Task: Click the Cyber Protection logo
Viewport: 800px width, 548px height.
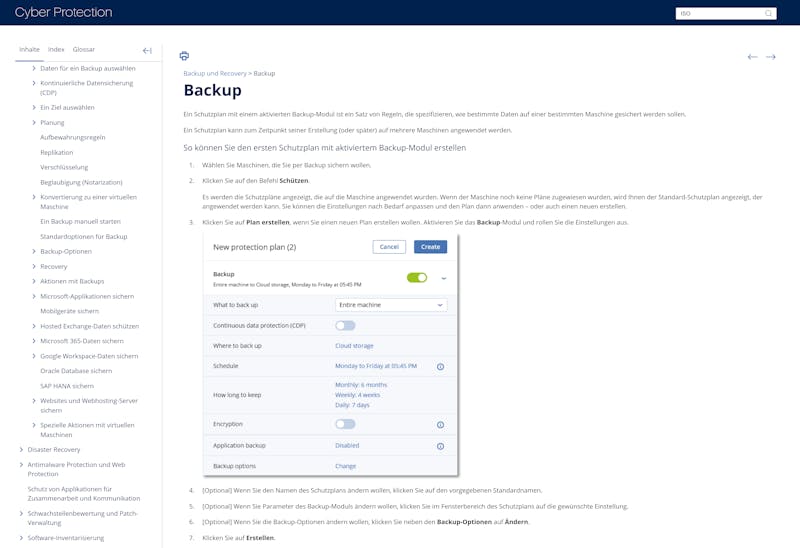Action: (x=63, y=12)
